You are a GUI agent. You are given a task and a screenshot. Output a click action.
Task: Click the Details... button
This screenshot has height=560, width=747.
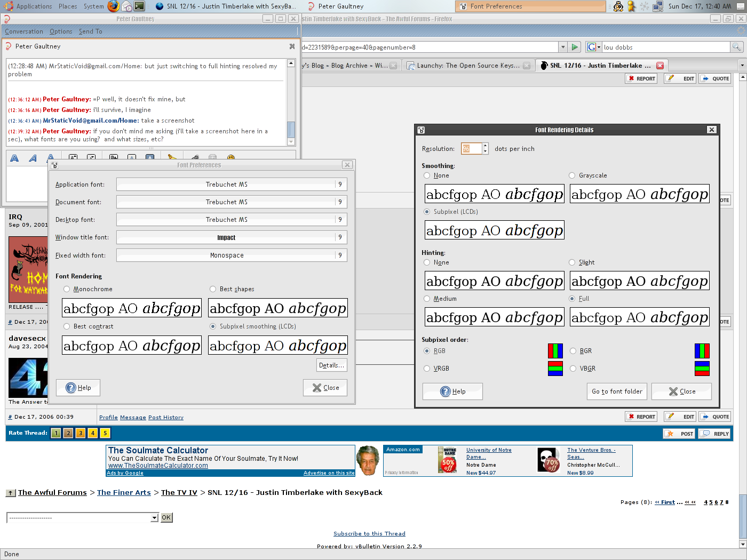point(331,365)
